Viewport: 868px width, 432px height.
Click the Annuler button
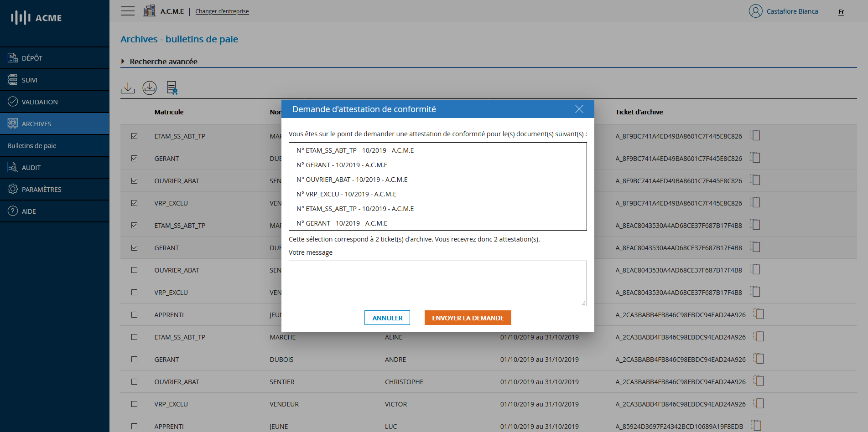coord(387,318)
